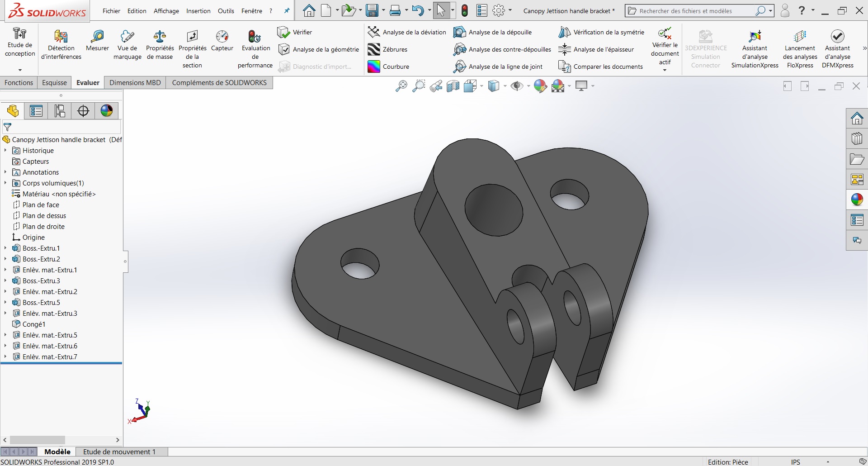Open the DisplayManager color sphere tab
This screenshot has width=868, height=466.
click(x=107, y=111)
